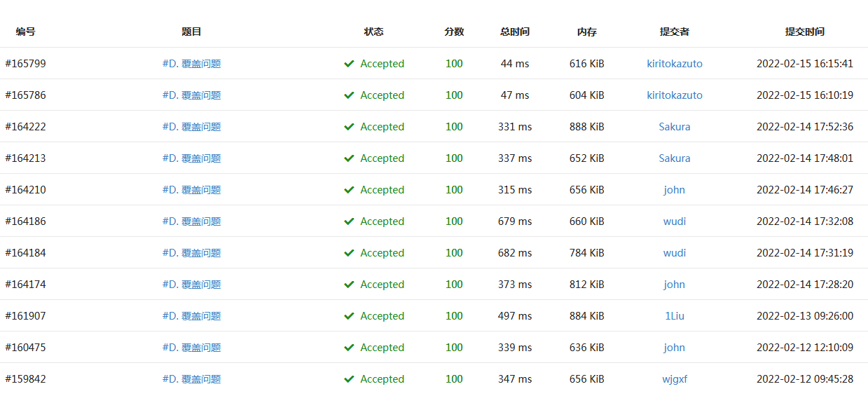
Task: Click the Accepted checkmark for submission #164174
Action: coord(349,285)
